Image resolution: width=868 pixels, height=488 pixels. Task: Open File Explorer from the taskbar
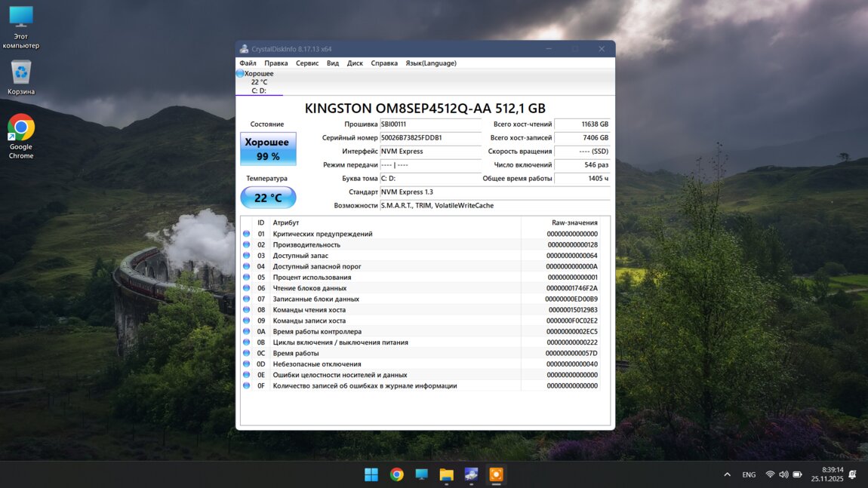pos(446,474)
